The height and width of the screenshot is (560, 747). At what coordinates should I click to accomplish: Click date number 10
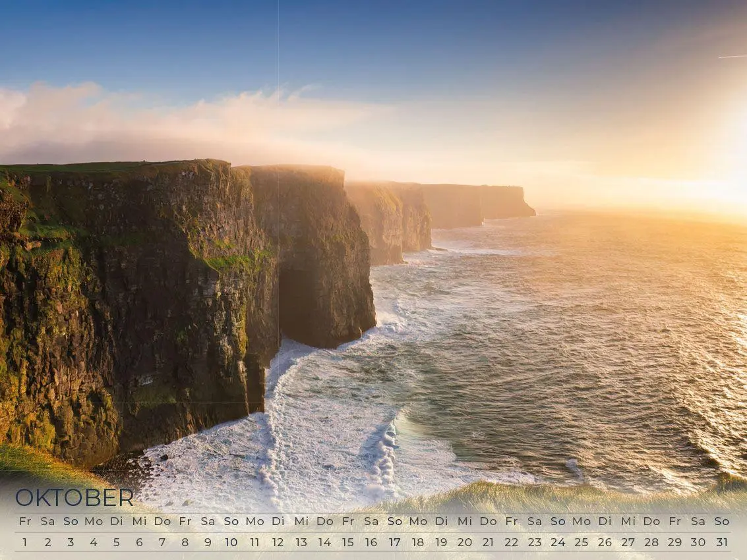point(231,542)
